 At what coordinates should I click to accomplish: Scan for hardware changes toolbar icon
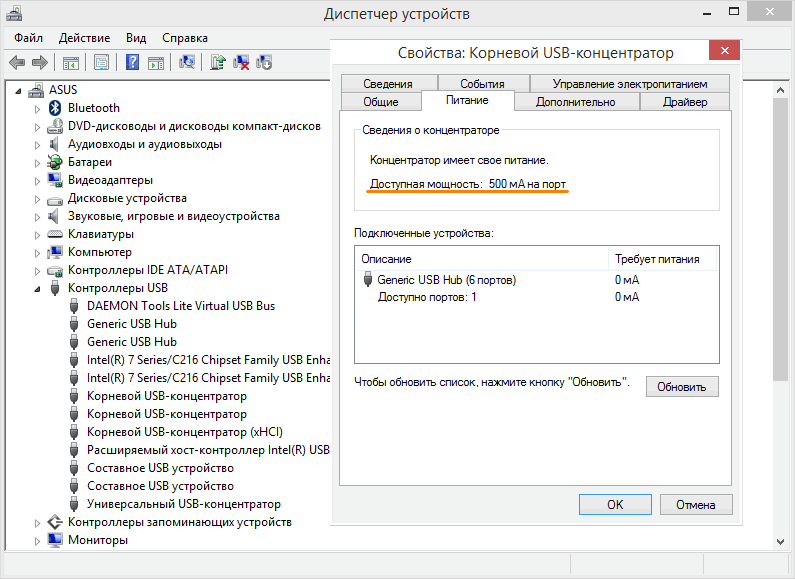click(x=187, y=62)
